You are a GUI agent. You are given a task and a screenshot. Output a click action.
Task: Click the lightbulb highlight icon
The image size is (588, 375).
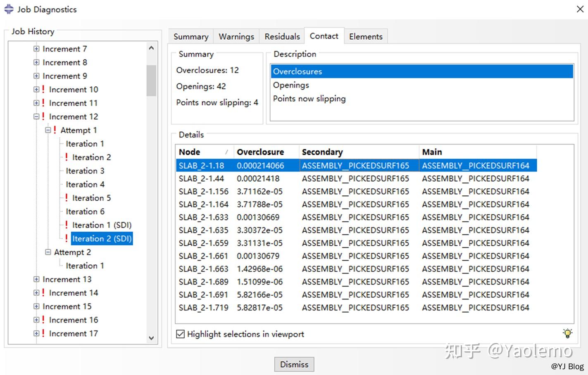[568, 333]
